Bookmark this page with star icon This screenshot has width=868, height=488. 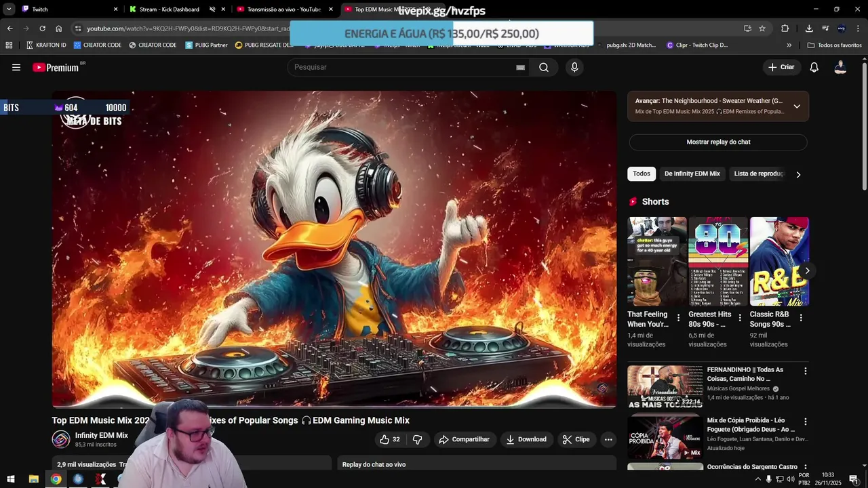pyautogui.click(x=762, y=28)
